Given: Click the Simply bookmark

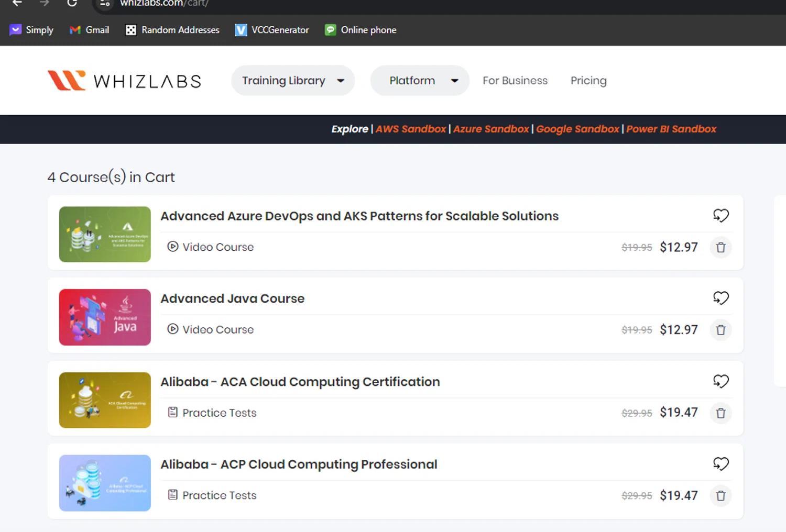Looking at the screenshot, I should tap(31, 30).
